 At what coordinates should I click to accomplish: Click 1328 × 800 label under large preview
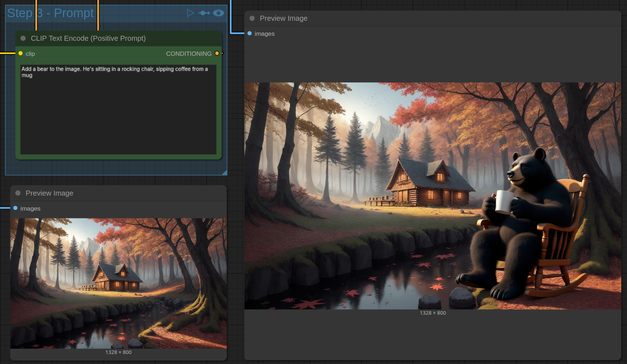[433, 313]
